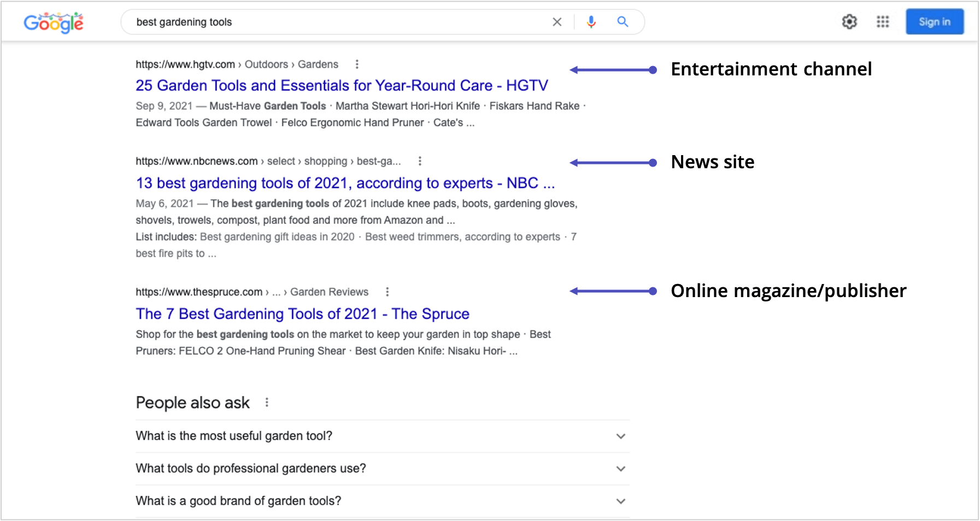Open more options for hgtv.com result

[x=357, y=64]
